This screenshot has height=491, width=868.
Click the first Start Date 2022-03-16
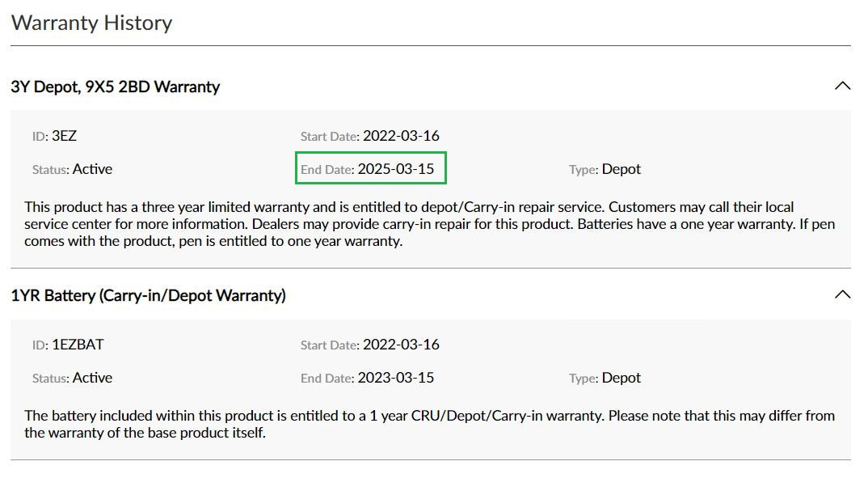pyautogui.click(x=401, y=136)
